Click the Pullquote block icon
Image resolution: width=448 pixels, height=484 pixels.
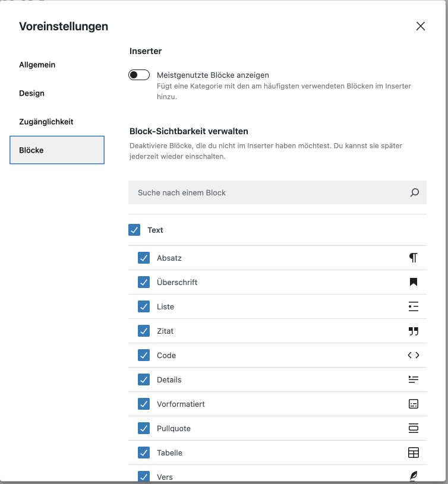click(414, 428)
